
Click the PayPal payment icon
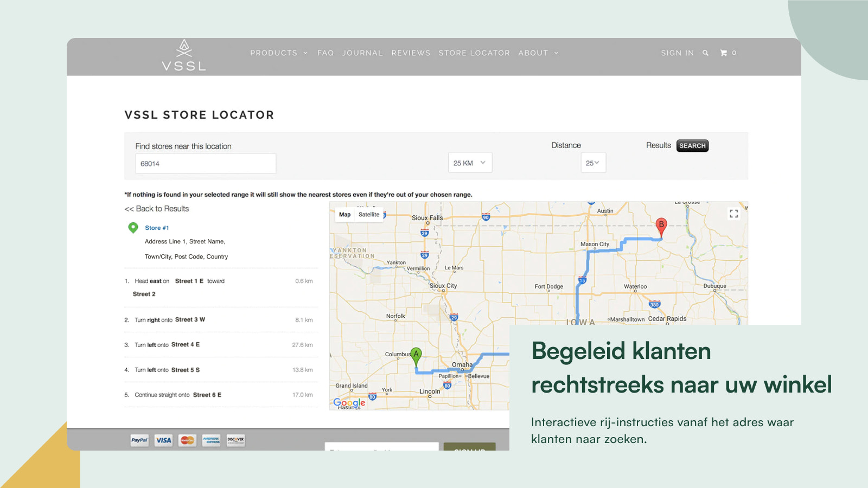[139, 440]
